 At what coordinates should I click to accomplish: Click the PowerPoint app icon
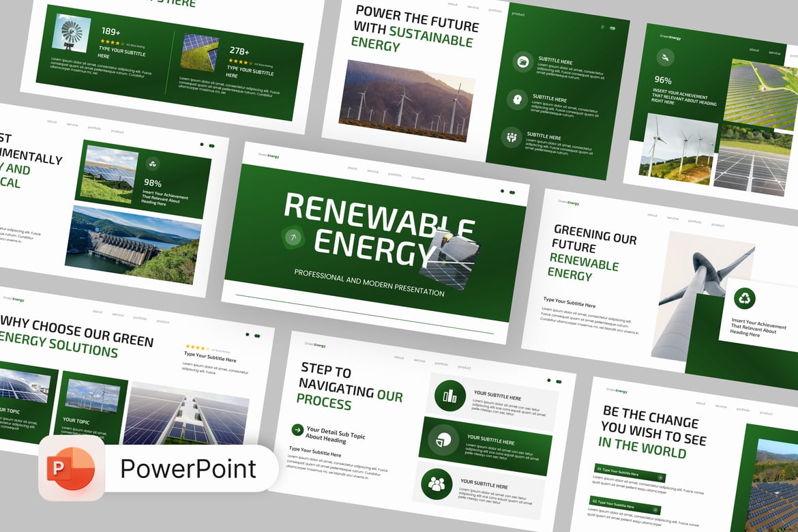[72, 468]
